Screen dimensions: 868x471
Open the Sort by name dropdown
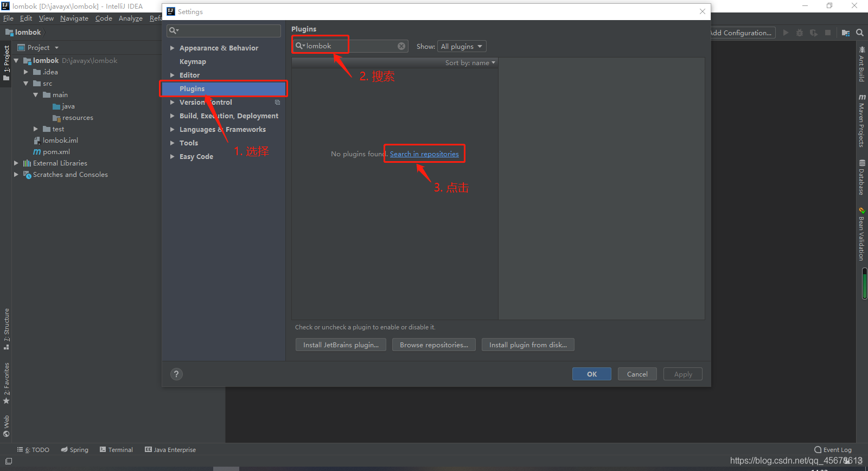coord(470,63)
